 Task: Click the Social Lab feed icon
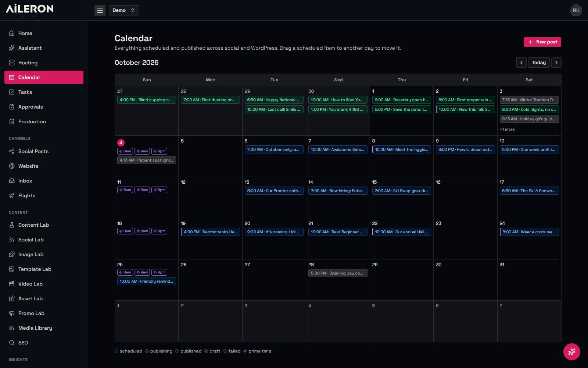pos(12,240)
